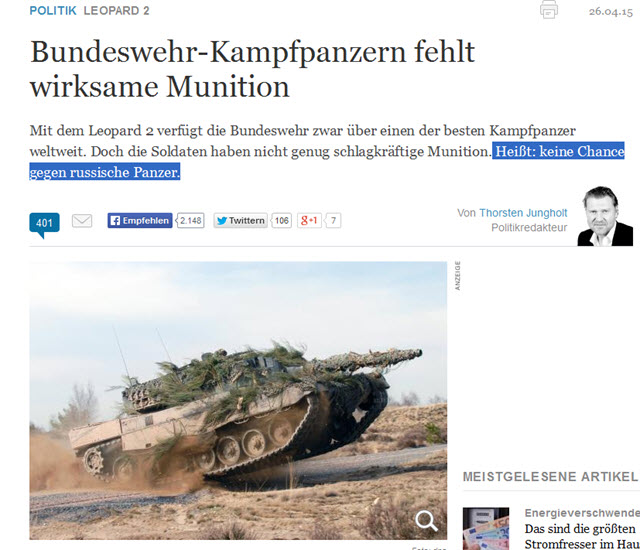This screenshot has height=550, width=640.
Task: Click the Facebook Empfehlen button
Action: [x=140, y=221]
